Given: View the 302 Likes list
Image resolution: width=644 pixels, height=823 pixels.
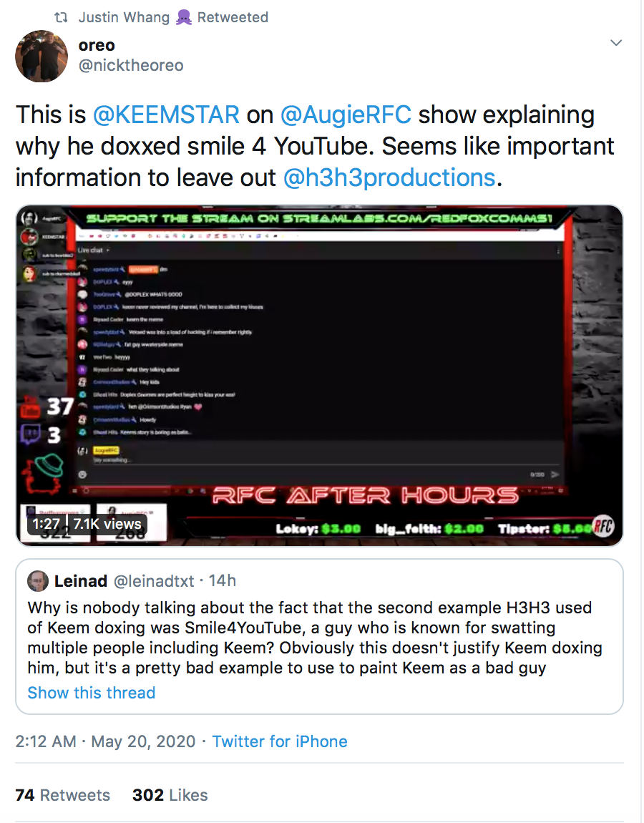Looking at the screenshot, I should point(170,795).
